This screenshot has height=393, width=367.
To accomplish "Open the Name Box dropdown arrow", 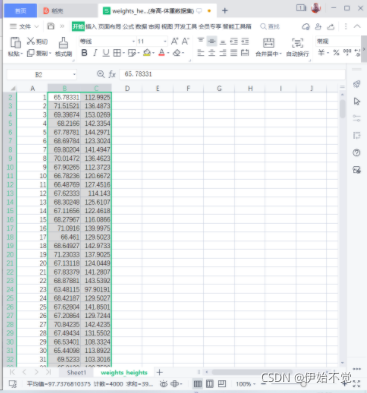I will pos(74,74).
